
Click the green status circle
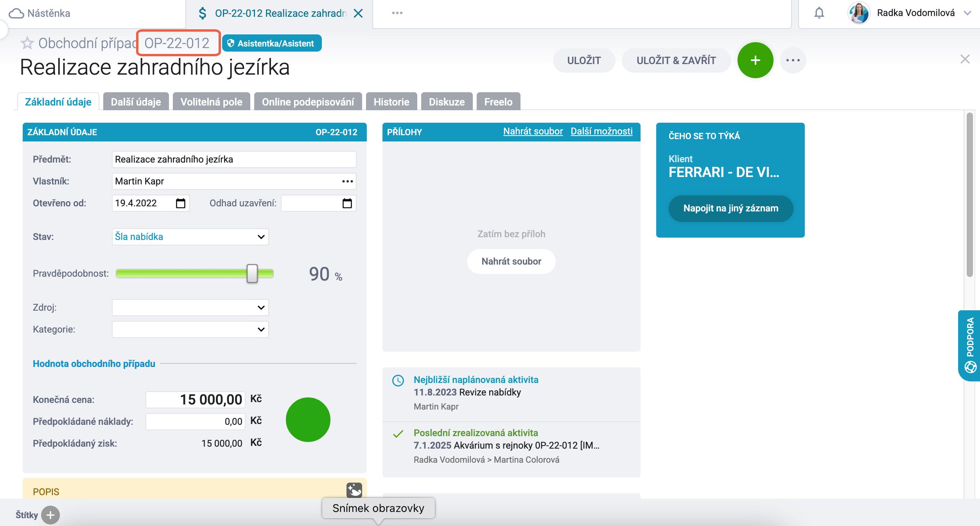tap(308, 420)
